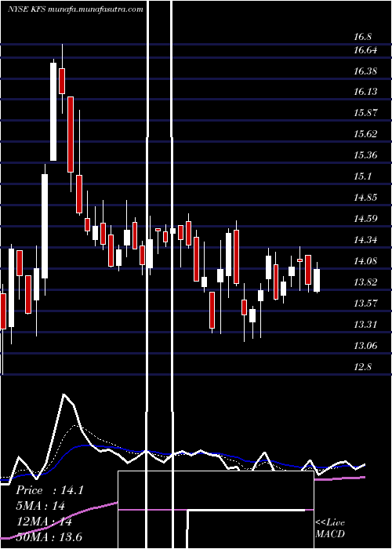Select the 16.13 price axis label

click(x=365, y=92)
